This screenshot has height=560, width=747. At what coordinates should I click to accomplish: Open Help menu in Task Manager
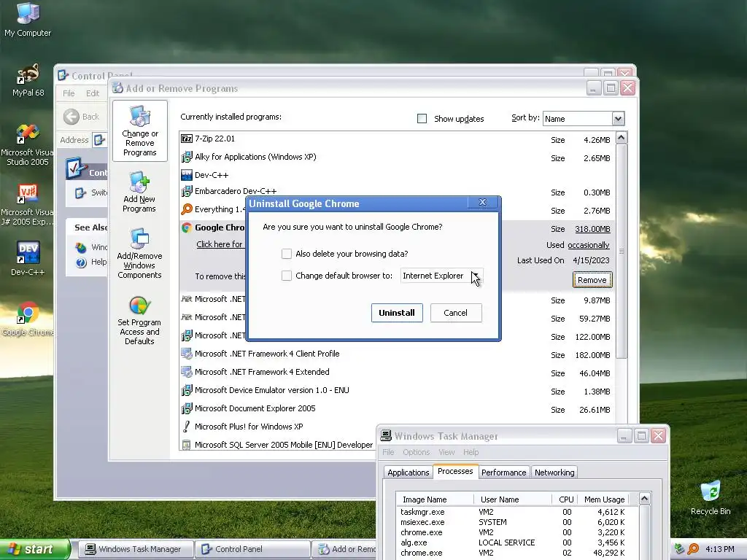click(471, 452)
